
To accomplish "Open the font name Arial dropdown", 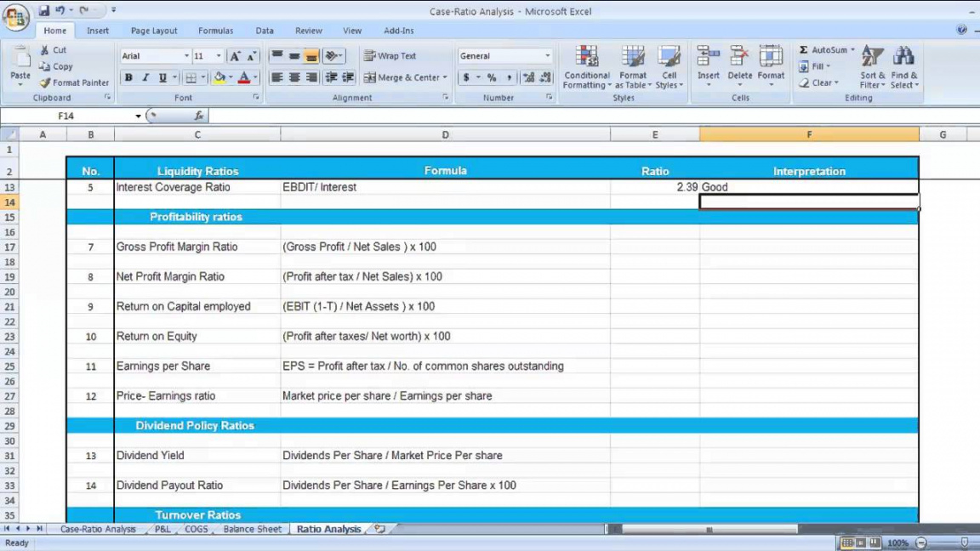I will pos(186,56).
